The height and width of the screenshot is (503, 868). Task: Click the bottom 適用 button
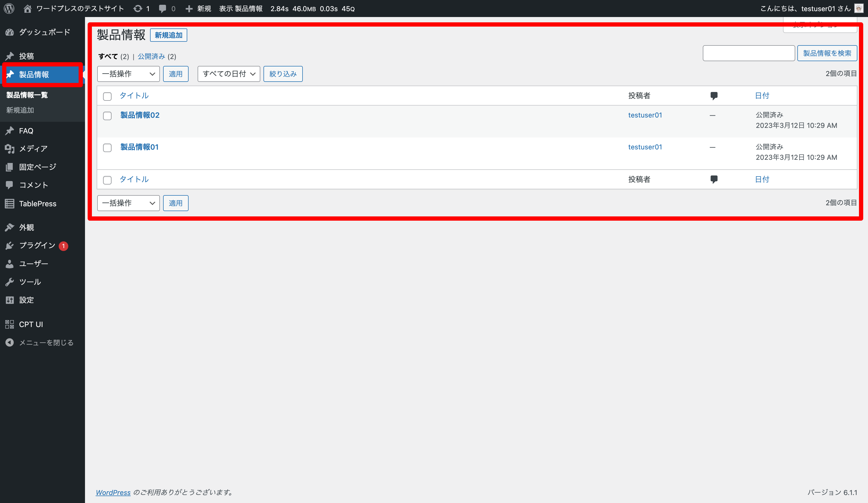point(176,203)
